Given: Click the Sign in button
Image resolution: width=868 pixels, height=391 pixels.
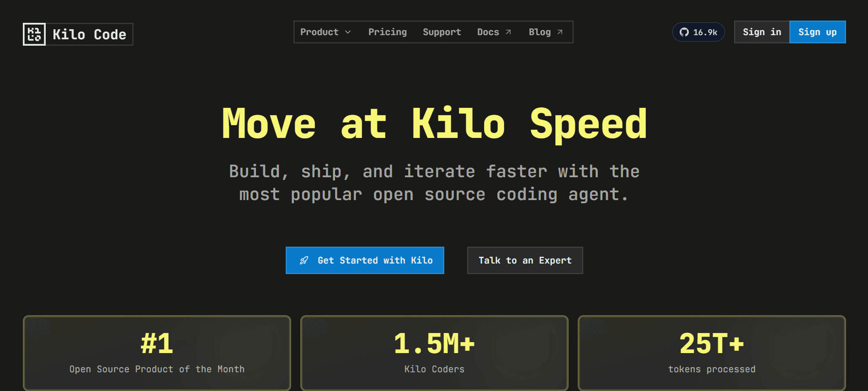Looking at the screenshot, I should [x=761, y=32].
